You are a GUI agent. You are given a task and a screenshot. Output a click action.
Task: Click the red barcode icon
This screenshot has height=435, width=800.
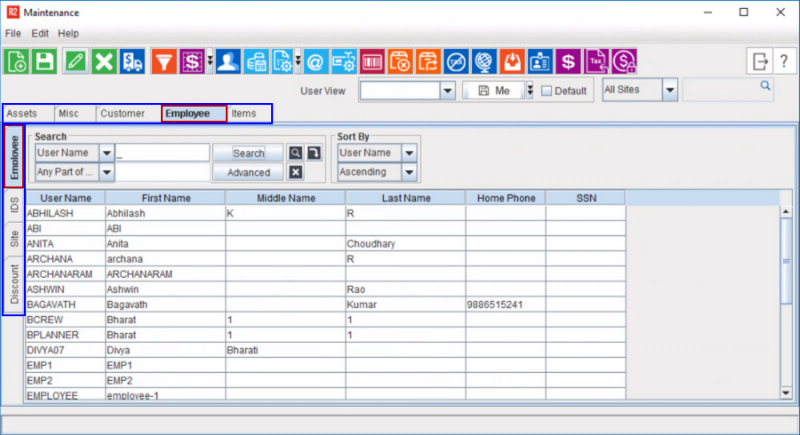tap(372, 61)
